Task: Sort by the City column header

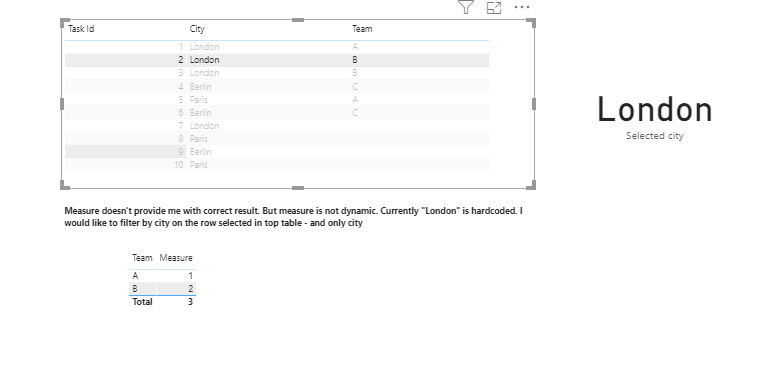Action: pyautogui.click(x=197, y=29)
